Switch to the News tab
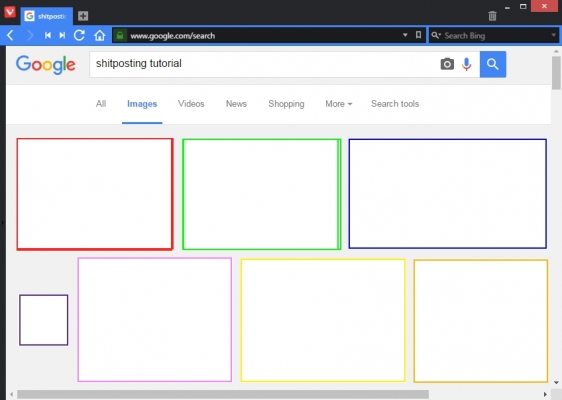The width and height of the screenshot is (562, 400). point(236,104)
